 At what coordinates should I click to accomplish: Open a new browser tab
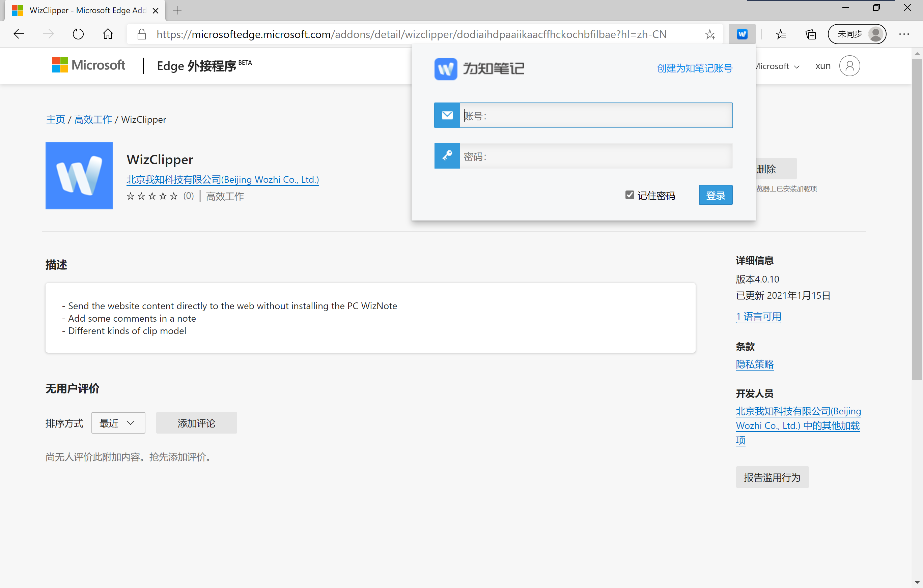click(177, 10)
